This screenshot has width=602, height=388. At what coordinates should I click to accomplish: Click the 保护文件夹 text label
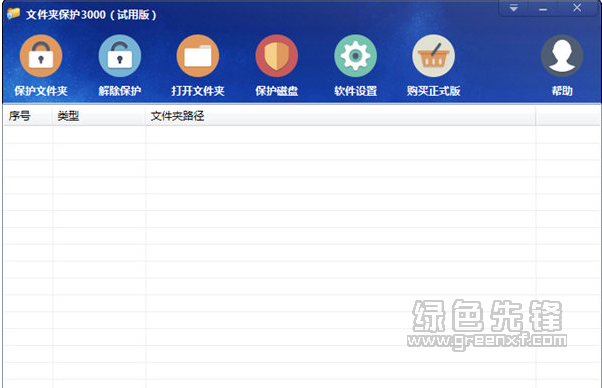41,91
